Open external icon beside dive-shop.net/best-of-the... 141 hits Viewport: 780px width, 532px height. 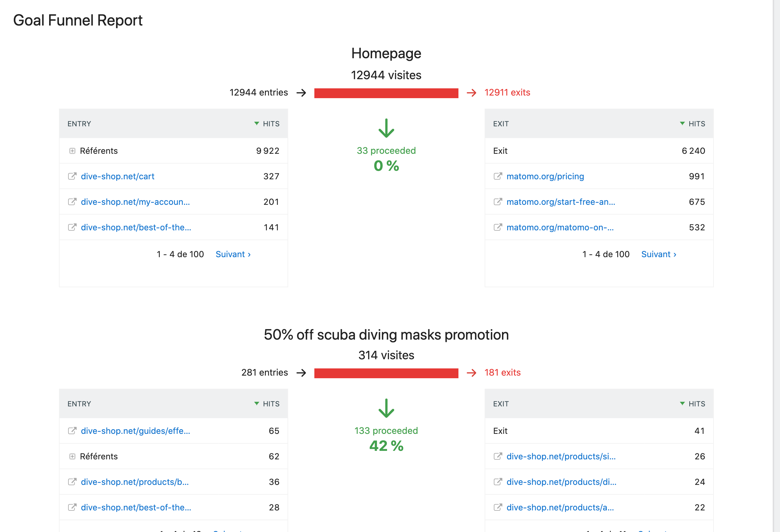pos(72,227)
